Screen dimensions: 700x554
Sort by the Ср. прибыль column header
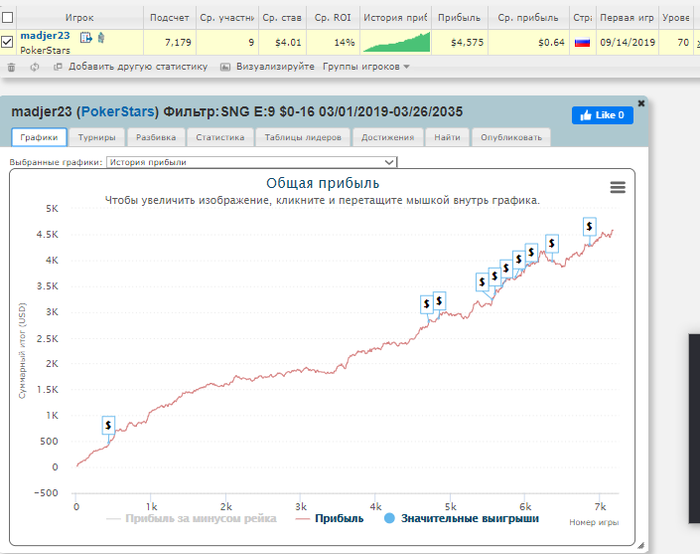click(x=529, y=18)
